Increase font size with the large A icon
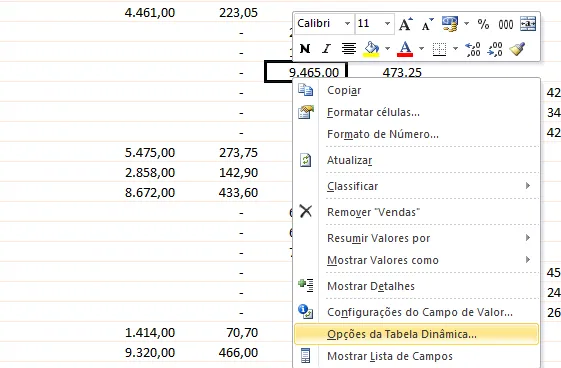 click(405, 24)
